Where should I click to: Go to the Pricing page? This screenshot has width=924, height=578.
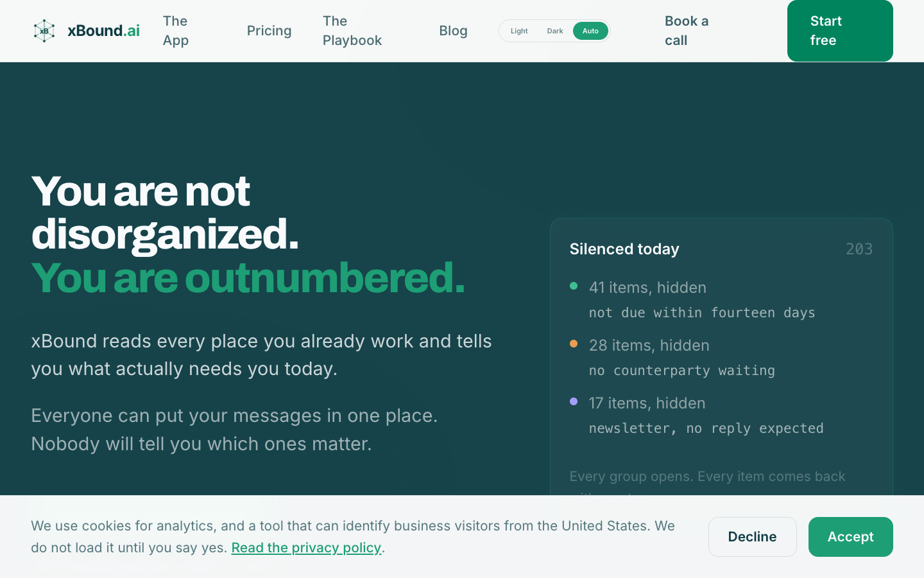(269, 31)
